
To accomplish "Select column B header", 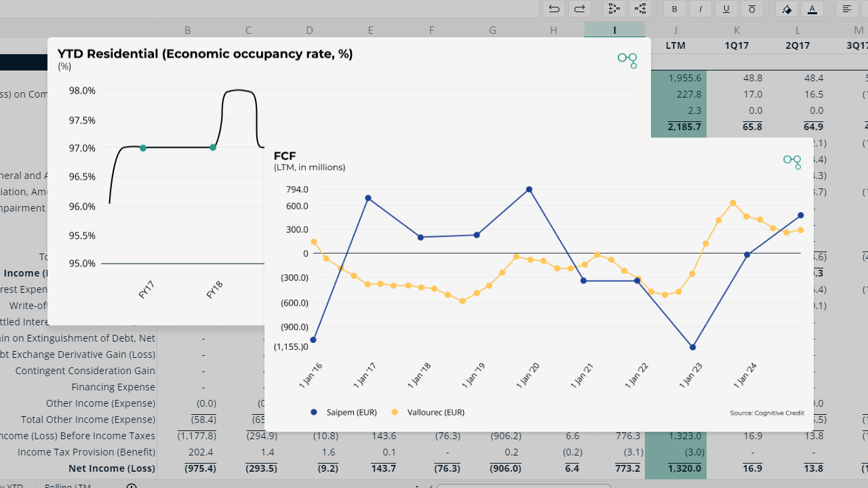I will click(187, 30).
